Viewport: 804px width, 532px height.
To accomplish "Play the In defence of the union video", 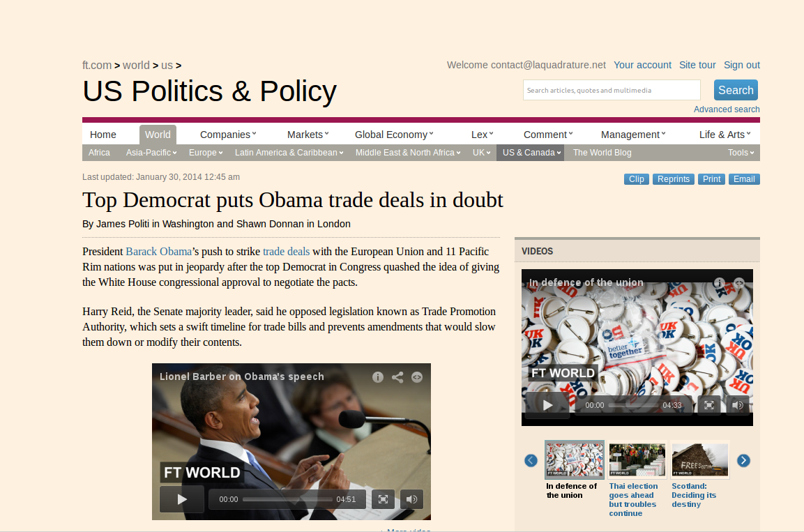I will click(547, 405).
